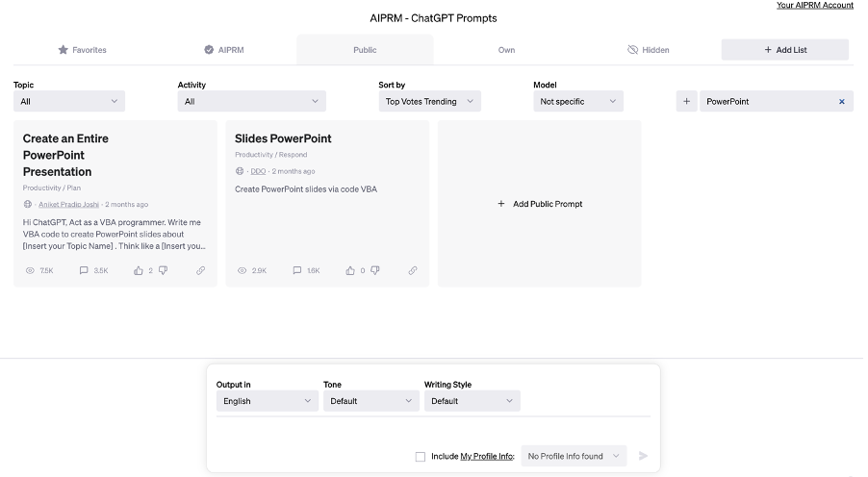This screenshot has height=477, width=868.
Task: Open the Favorites tab
Action: pyautogui.click(x=82, y=50)
